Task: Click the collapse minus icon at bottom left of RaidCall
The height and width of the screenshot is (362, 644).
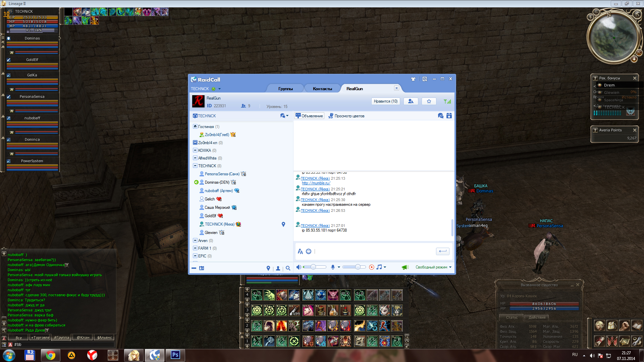Action: (194, 268)
